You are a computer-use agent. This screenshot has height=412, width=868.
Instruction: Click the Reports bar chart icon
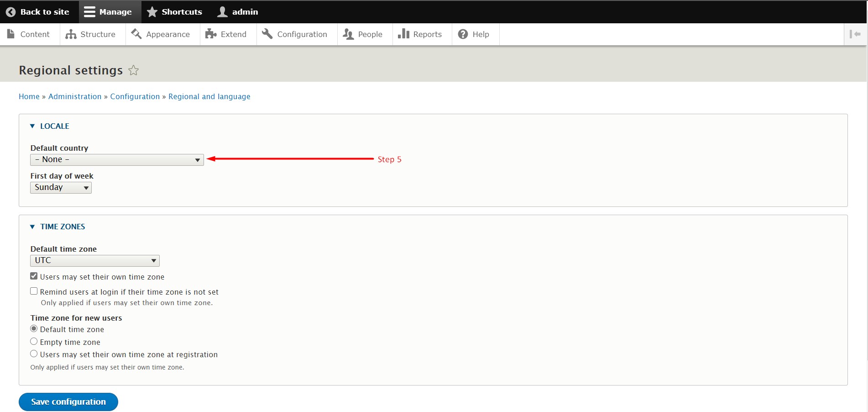403,34
